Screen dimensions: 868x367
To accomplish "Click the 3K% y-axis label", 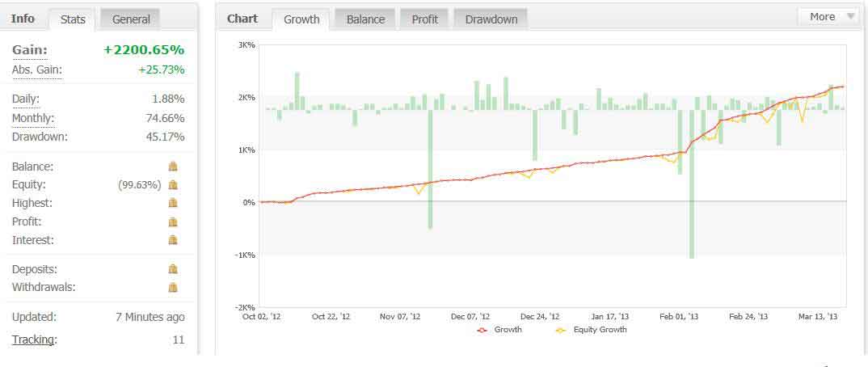I will [246, 44].
